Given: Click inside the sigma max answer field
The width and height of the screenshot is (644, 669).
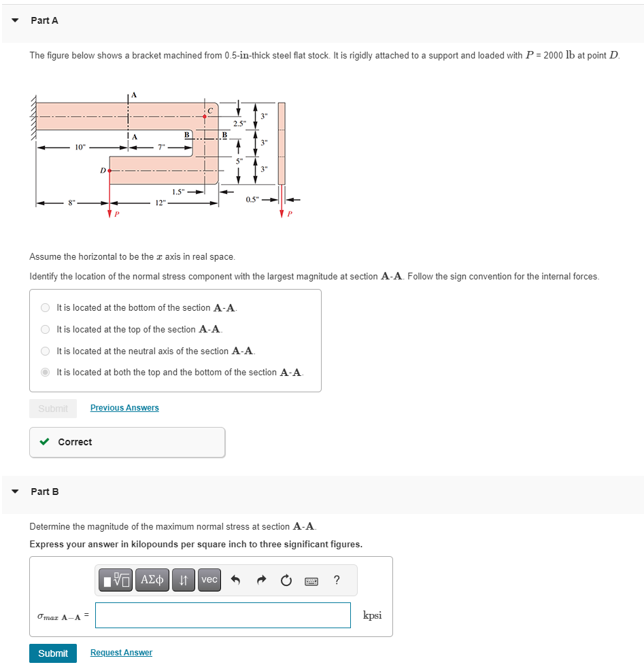Looking at the screenshot, I should pyautogui.click(x=222, y=615).
